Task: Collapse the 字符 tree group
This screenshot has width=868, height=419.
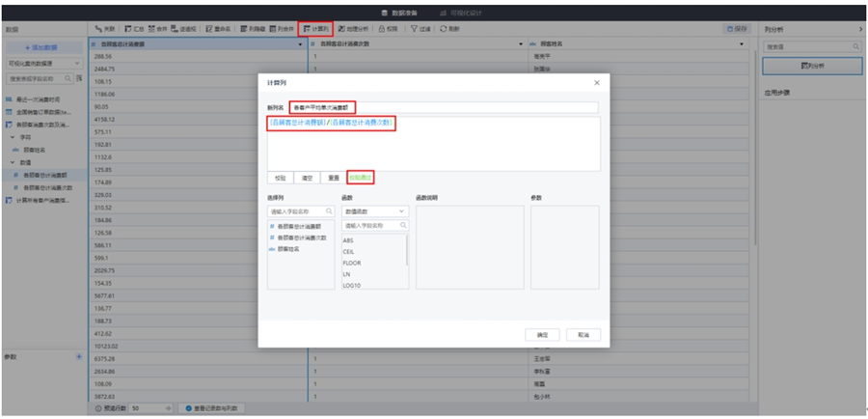Action: [x=14, y=137]
